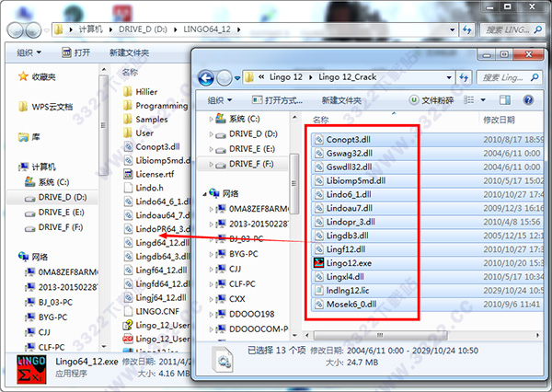Open 组织 menu in Lingo 12_Crack window
552x392 pixels.
pos(220,100)
